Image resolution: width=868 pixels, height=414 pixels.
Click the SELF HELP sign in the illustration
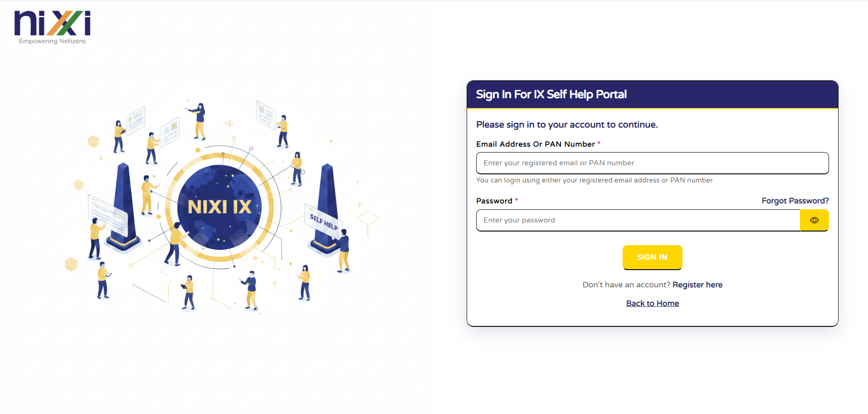[x=324, y=222]
